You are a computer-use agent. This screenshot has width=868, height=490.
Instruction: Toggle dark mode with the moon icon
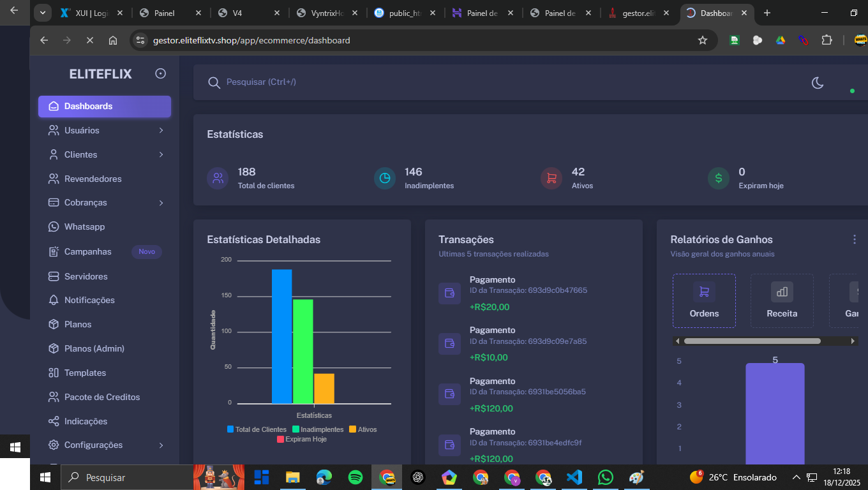817,82
